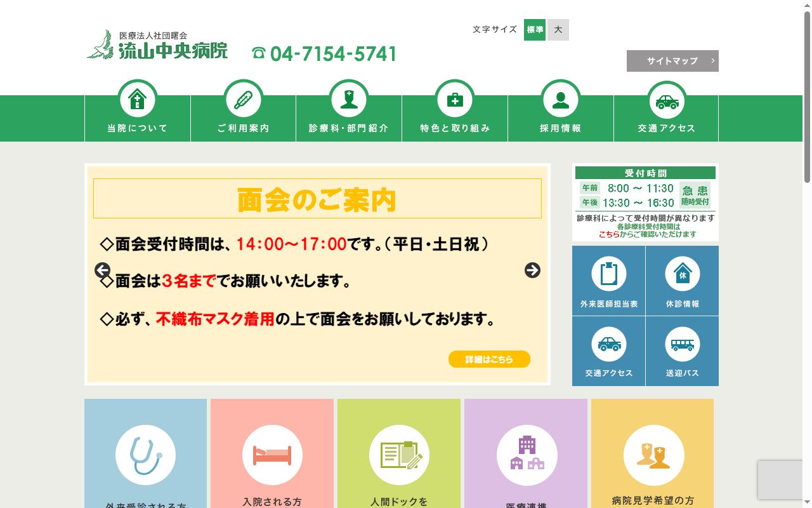Open the ご利用案内 thermometer icon
Screen dimensions: 812x508
(x=243, y=99)
